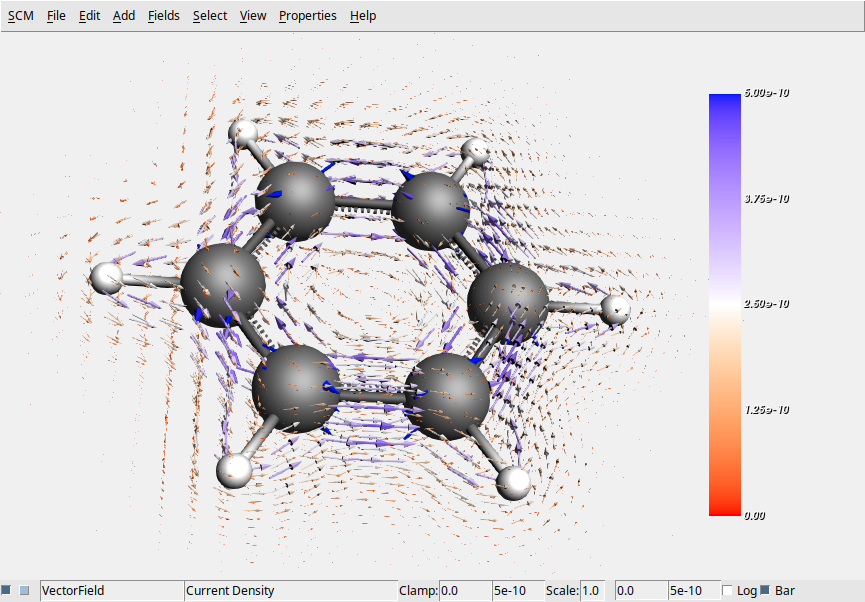Open the VectorField type selector

pyautogui.click(x=110, y=590)
